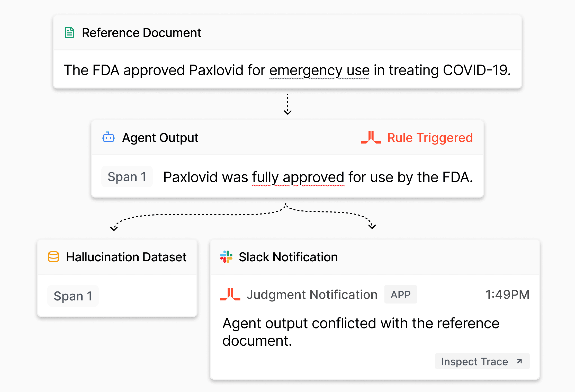Click the APP badge in the notification
The width and height of the screenshot is (575, 392).
pos(400,295)
